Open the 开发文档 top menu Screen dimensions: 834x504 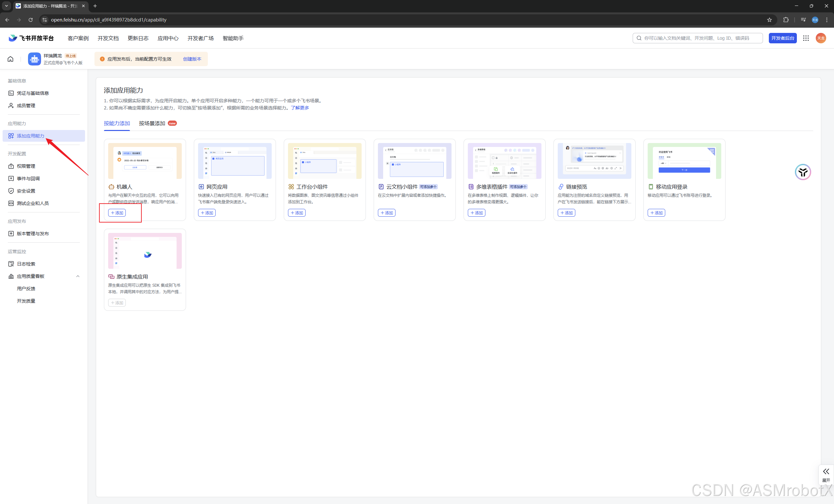click(x=108, y=38)
